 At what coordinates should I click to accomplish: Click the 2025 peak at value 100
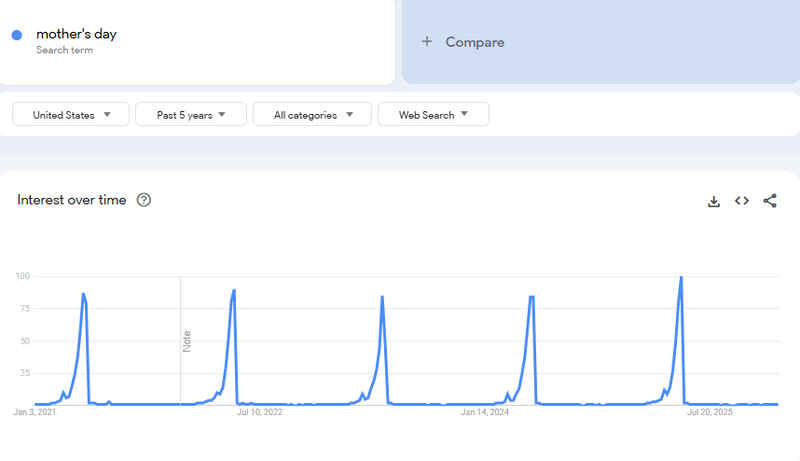tap(681, 277)
